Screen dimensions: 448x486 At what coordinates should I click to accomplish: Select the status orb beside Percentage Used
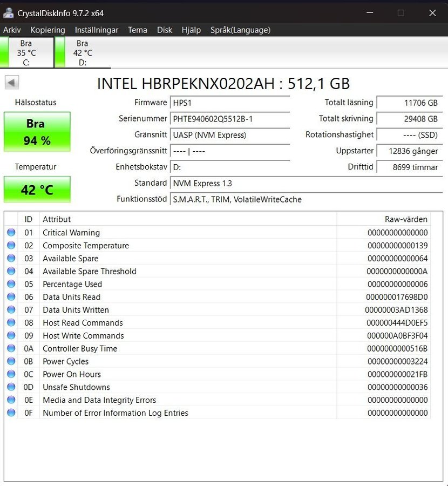point(11,284)
